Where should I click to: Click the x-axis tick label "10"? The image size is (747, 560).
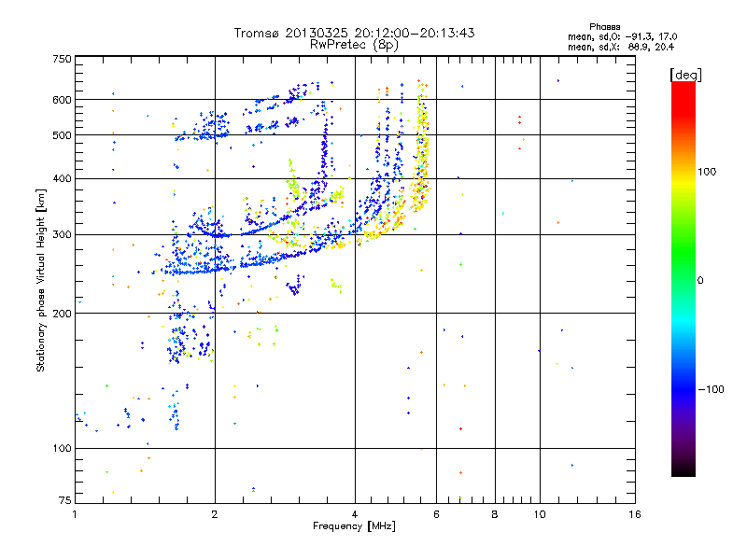(x=540, y=514)
